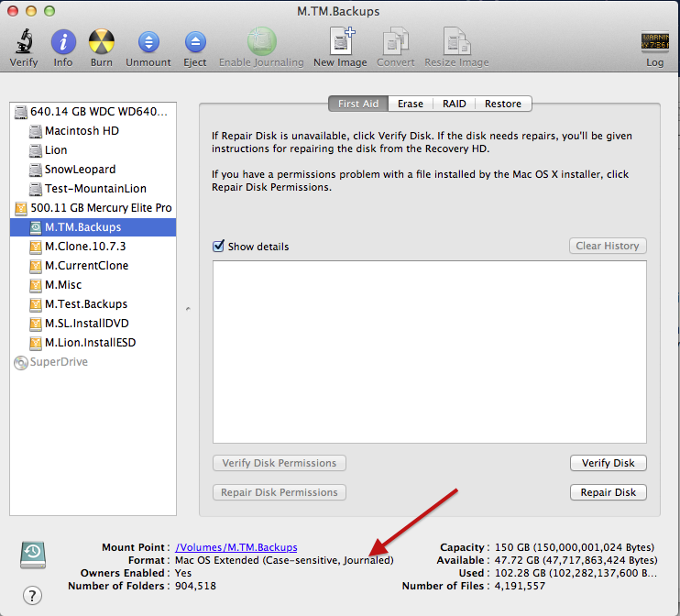Click the Number of Folders value '904,518'
The width and height of the screenshot is (680, 616).
point(195,586)
